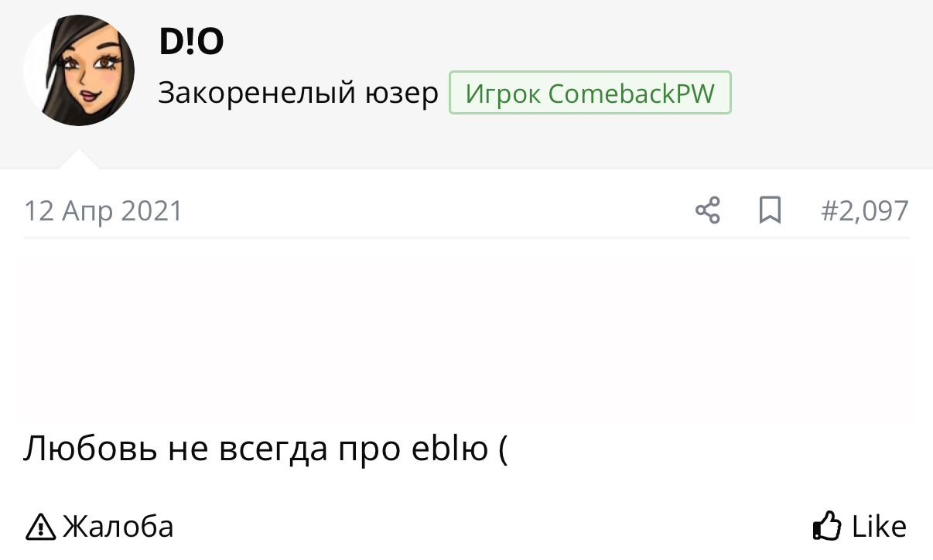Viewport: 933px width, 560px height.
Task: Click the ComebackPW text in green badge
Action: pos(631,94)
